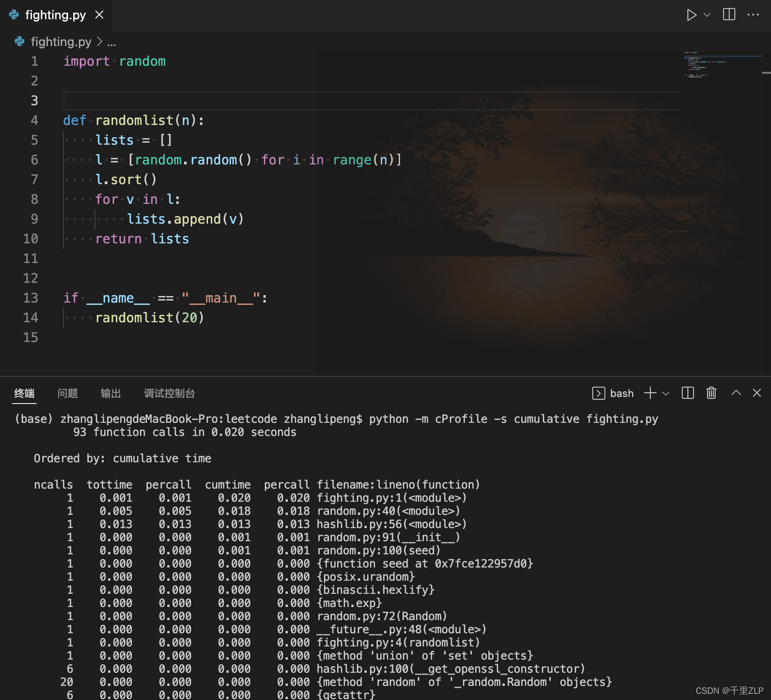
Task: Click 'range(n)' on line 6
Action: coord(364,160)
